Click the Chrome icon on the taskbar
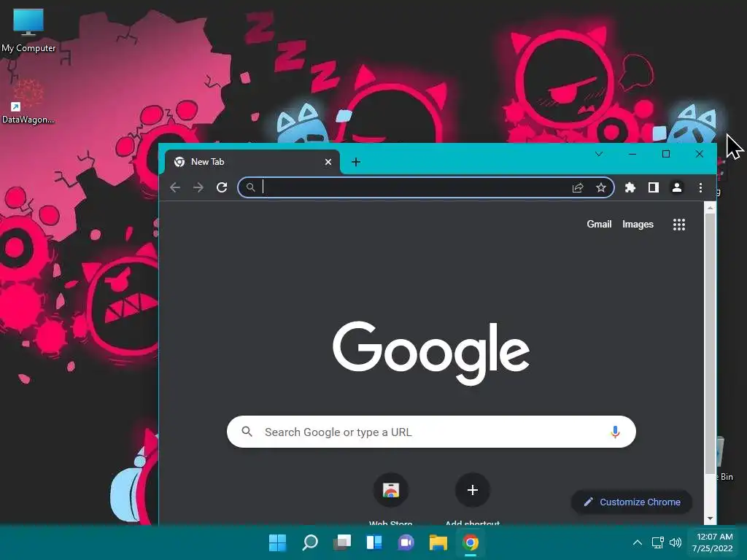The image size is (747, 560). 471,542
